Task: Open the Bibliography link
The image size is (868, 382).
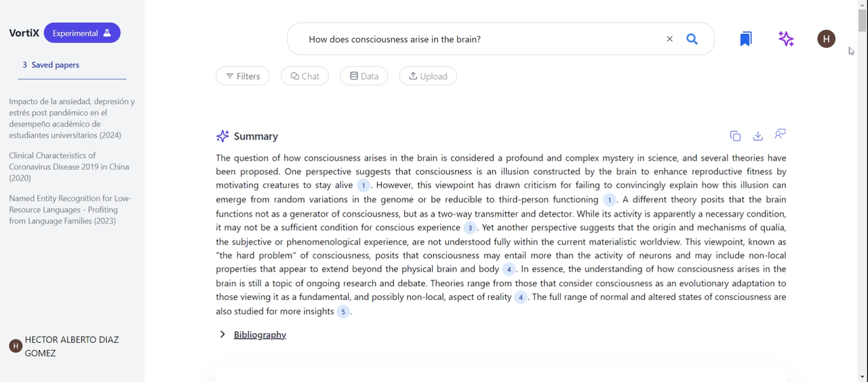Action: tap(260, 335)
